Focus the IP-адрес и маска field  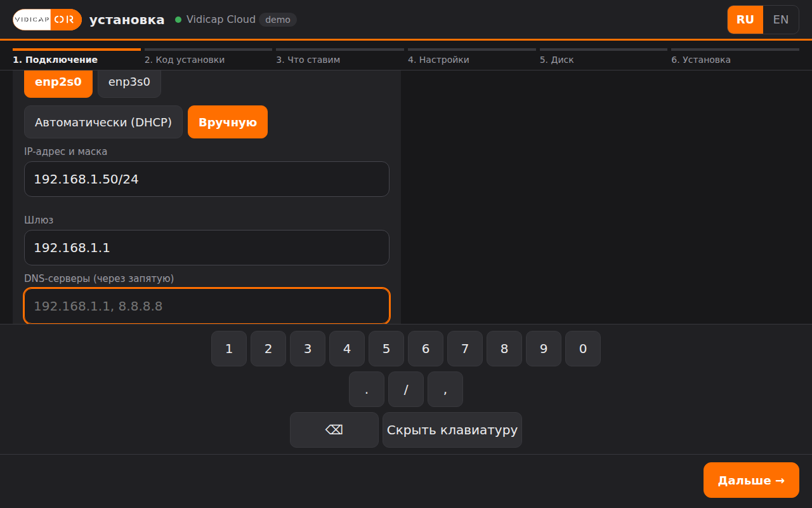(207, 179)
